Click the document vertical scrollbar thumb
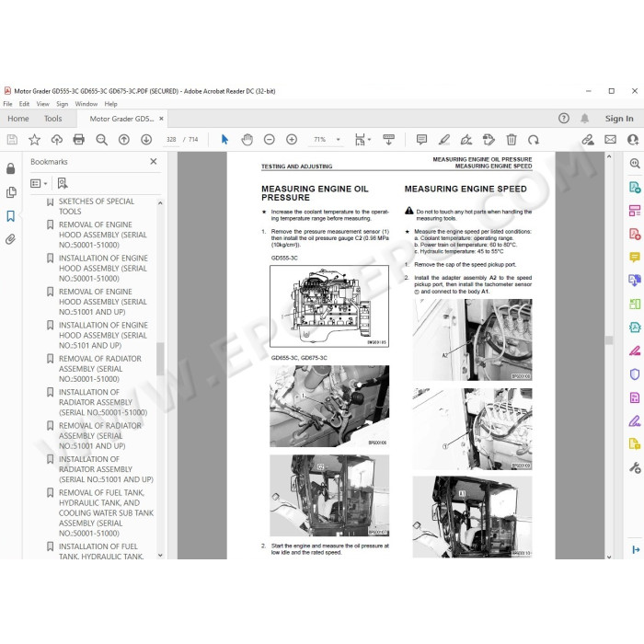 (609, 340)
